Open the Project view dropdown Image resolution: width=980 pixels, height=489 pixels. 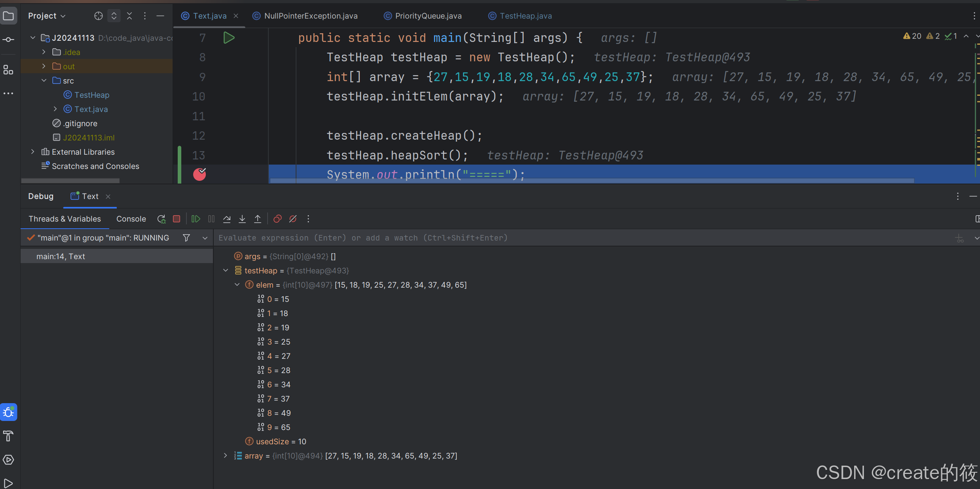[47, 16]
